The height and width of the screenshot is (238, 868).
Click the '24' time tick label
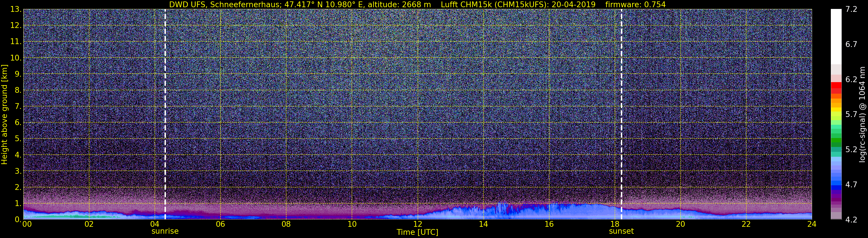[812, 224]
